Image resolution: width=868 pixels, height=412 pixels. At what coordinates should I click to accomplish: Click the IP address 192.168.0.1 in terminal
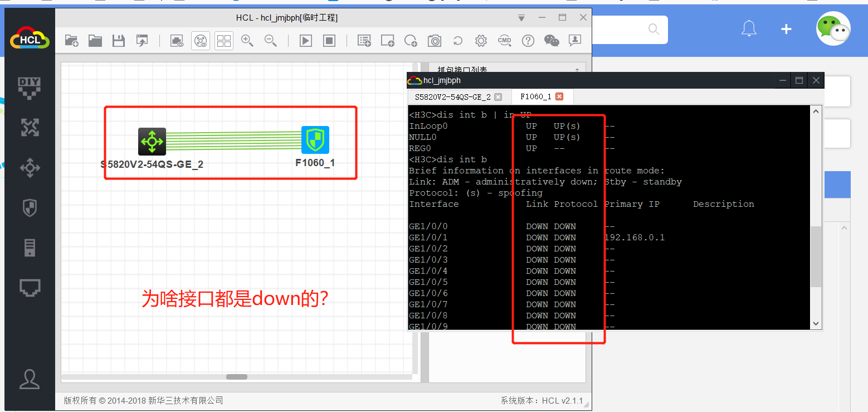pos(635,237)
